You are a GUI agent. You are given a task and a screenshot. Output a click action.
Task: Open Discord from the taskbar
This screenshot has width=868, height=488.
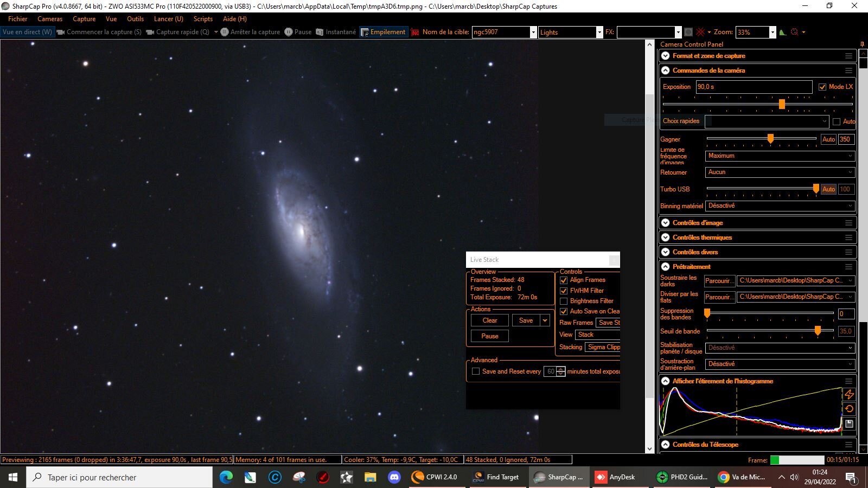pos(394,477)
